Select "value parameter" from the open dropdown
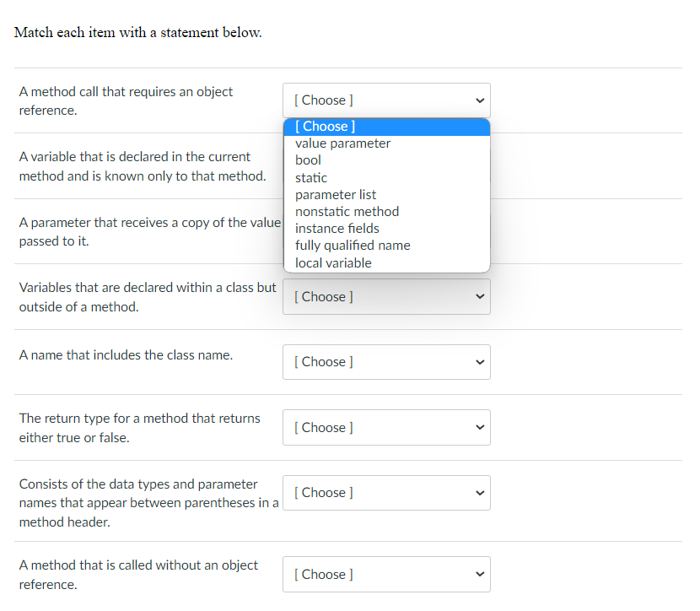The image size is (700, 611). coord(343,143)
